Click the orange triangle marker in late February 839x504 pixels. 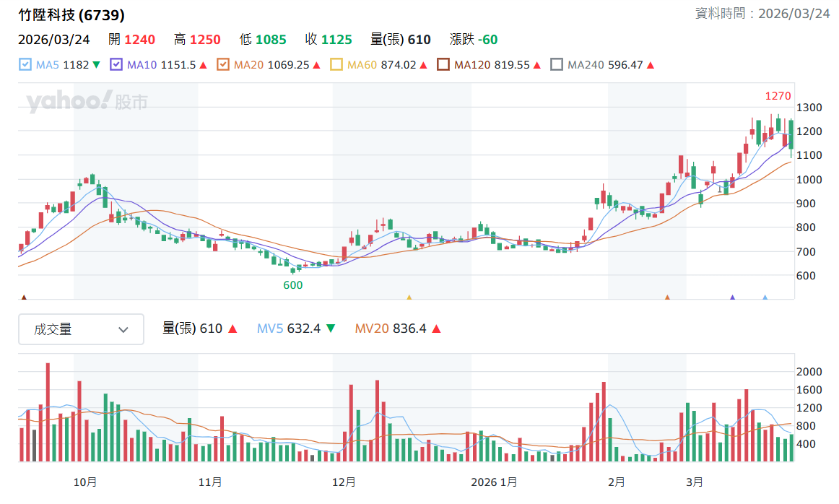tap(667, 297)
